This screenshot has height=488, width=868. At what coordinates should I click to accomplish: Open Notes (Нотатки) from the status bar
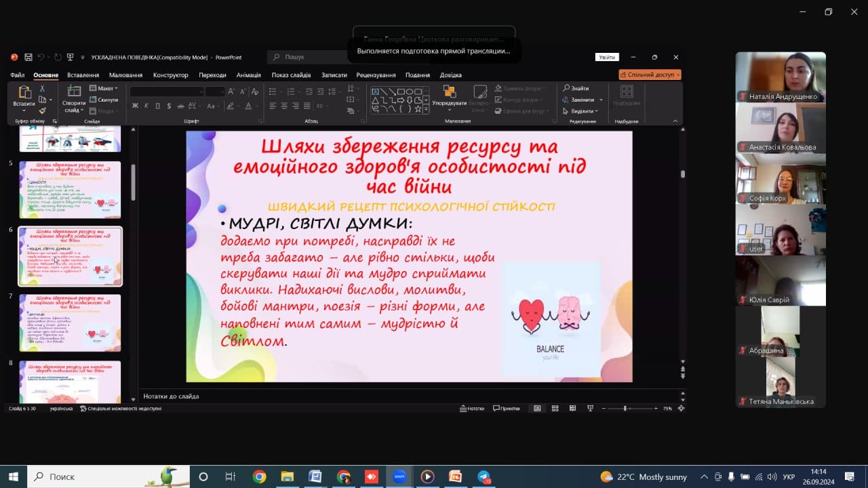(472, 409)
